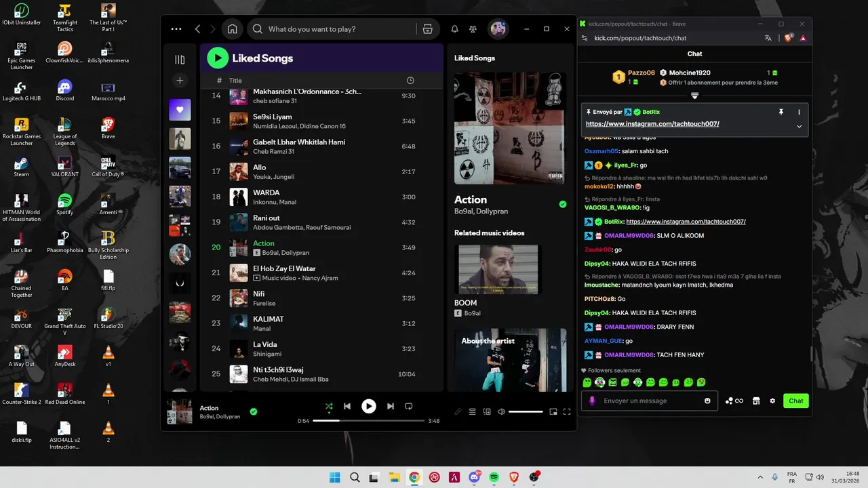Open the About the artist card
This screenshot has width=868, height=488.
[510, 360]
